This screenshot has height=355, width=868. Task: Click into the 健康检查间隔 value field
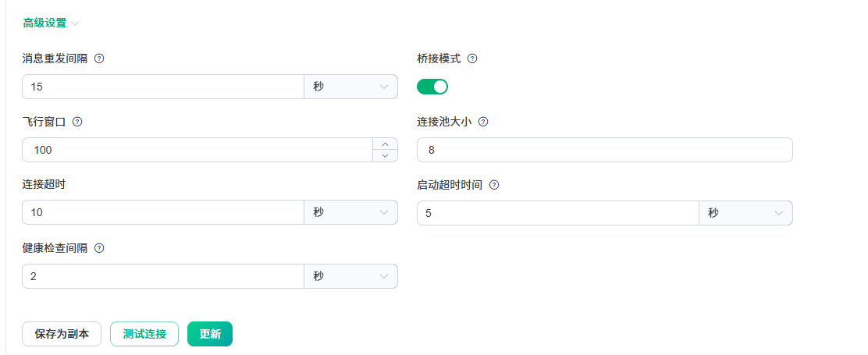162,276
